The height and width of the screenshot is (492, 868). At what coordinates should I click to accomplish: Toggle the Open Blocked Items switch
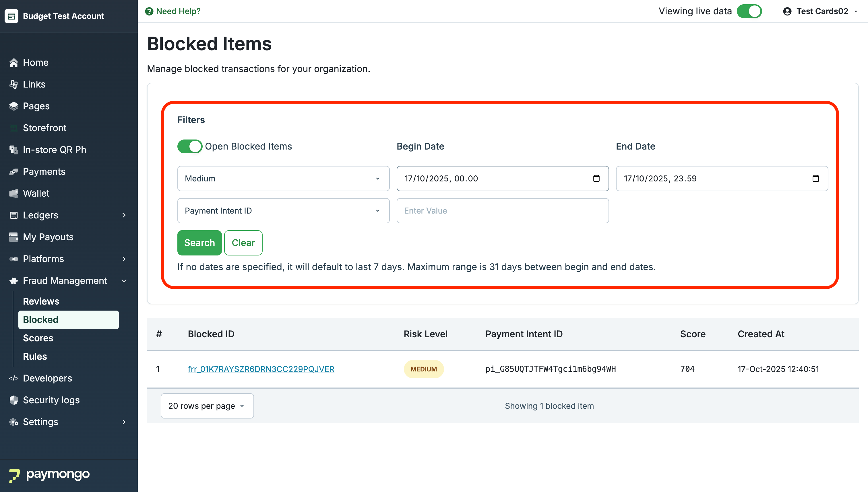pos(189,146)
